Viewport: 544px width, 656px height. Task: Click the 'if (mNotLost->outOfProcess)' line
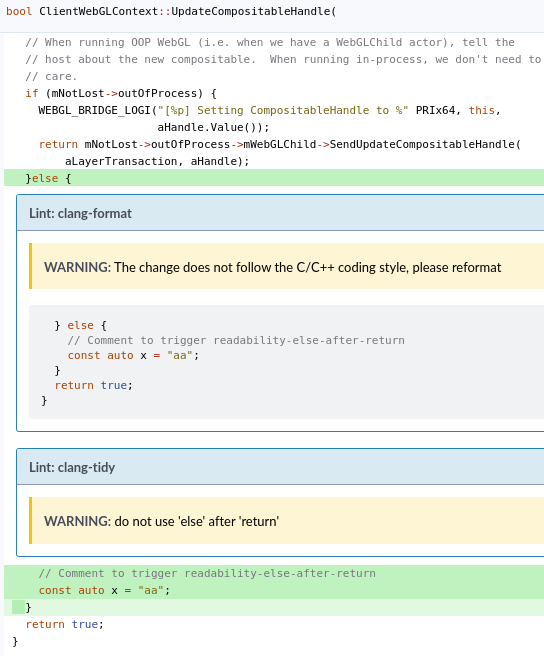[x=121, y=93]
